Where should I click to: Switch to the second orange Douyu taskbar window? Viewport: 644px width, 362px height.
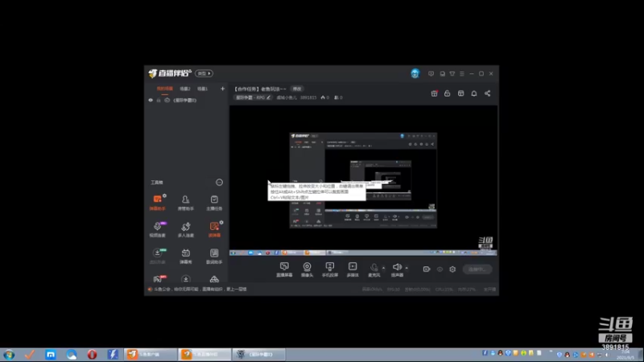click(204, 355)
